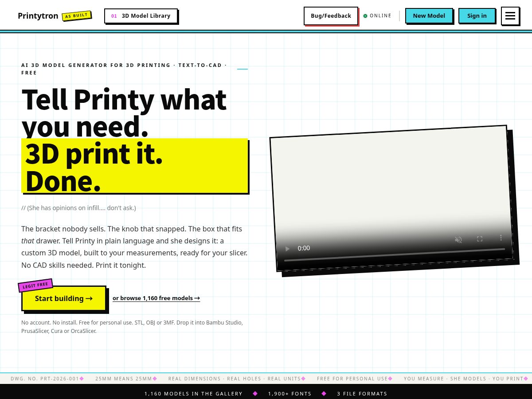Click the Printytron logo

tap(38, 16)
